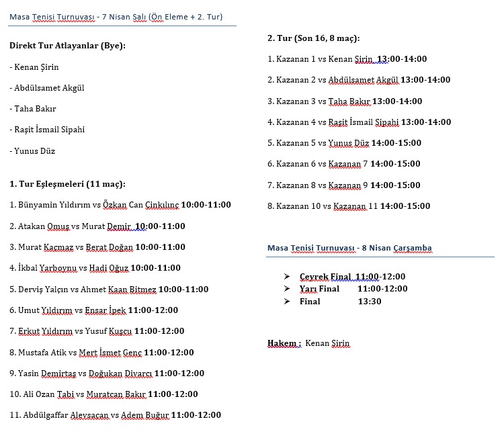The width and height of the screenshot is (504, 442).
Task: Click Yunus Düz in the bye list
Action: [x=32, y=151]
